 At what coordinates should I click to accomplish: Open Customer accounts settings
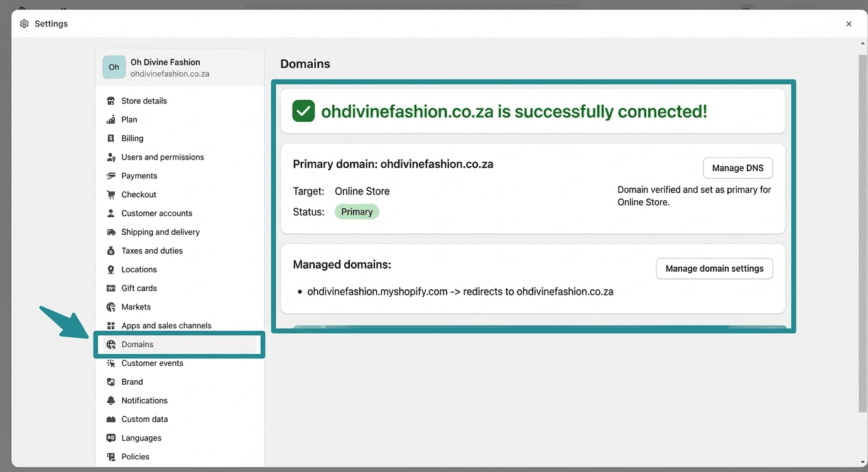click(180, 213)
